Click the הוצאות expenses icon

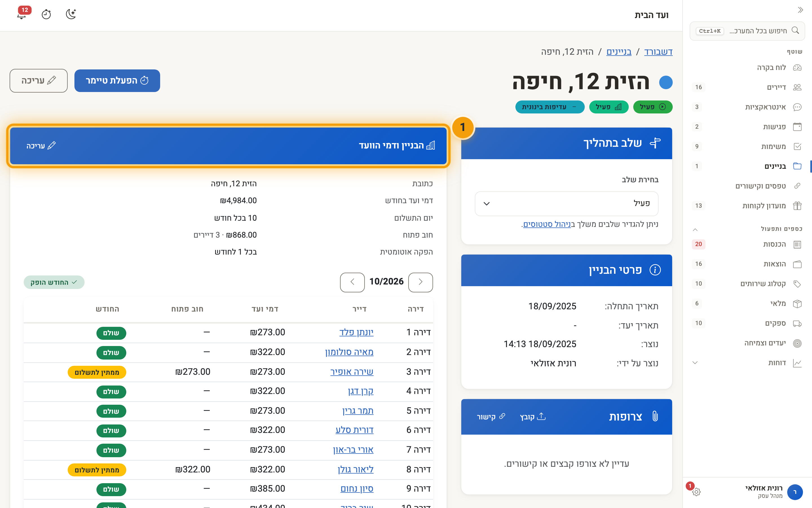click(797, 264)
